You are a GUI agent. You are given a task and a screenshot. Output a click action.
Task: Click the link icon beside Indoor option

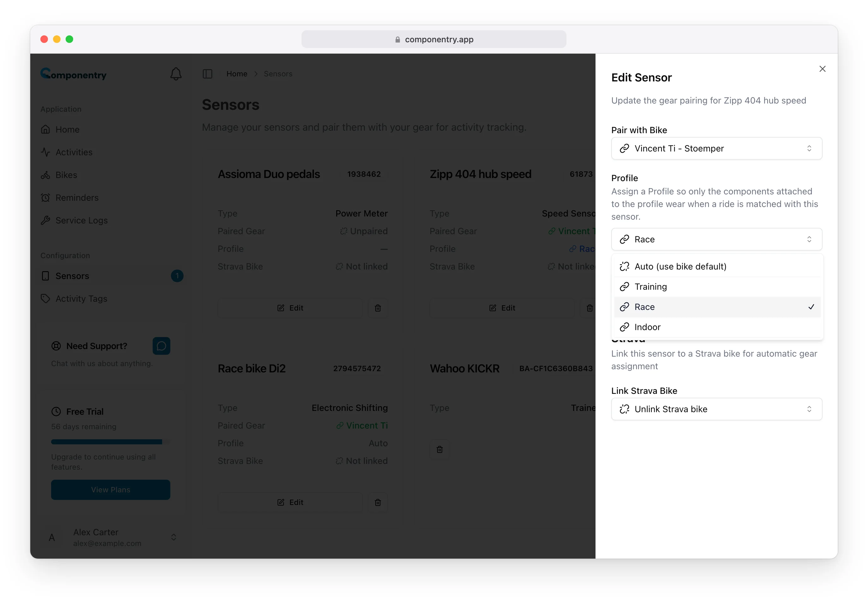point(624,327)
